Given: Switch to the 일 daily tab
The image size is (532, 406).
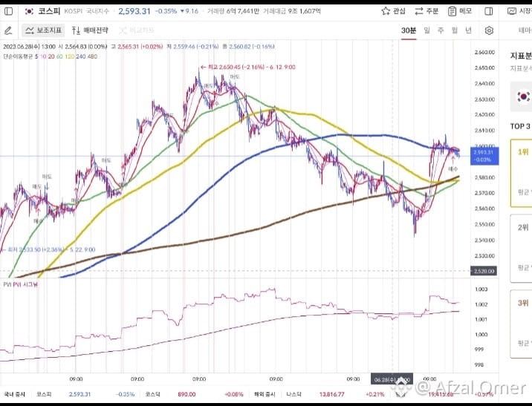Looking at the screenshot, I should point(426,30).
